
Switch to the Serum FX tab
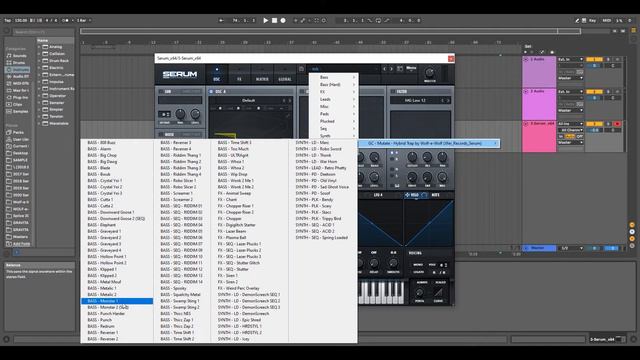[239, 74]
